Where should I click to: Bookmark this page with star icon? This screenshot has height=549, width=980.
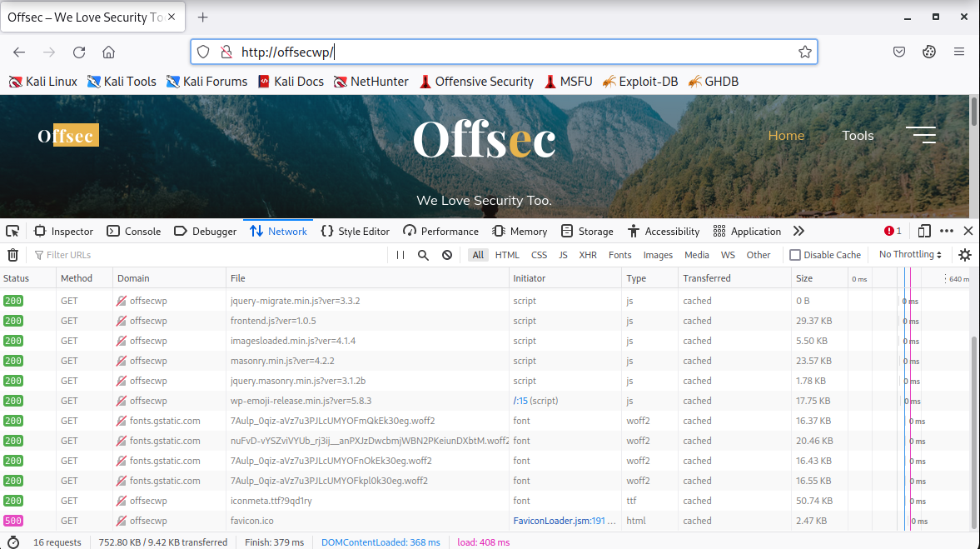[804, 52]
